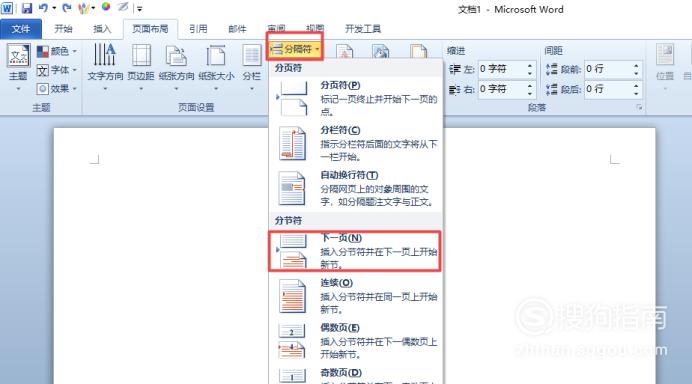Click the theme Fonts (字体) icon
The width and height of the screenshot is (692, 384).
42,70
